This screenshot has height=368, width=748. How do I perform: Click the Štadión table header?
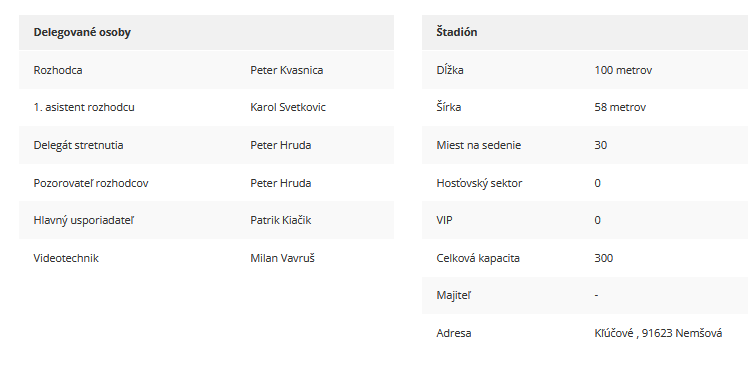tap(457, 32)
